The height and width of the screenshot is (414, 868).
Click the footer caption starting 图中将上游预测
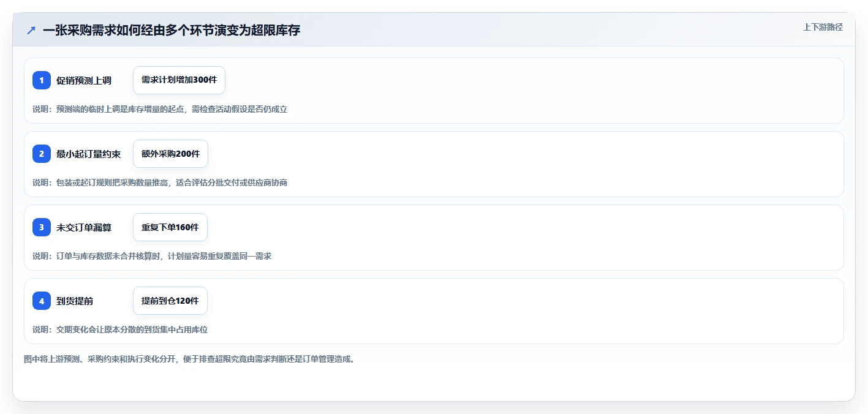[x=189, y=359]
